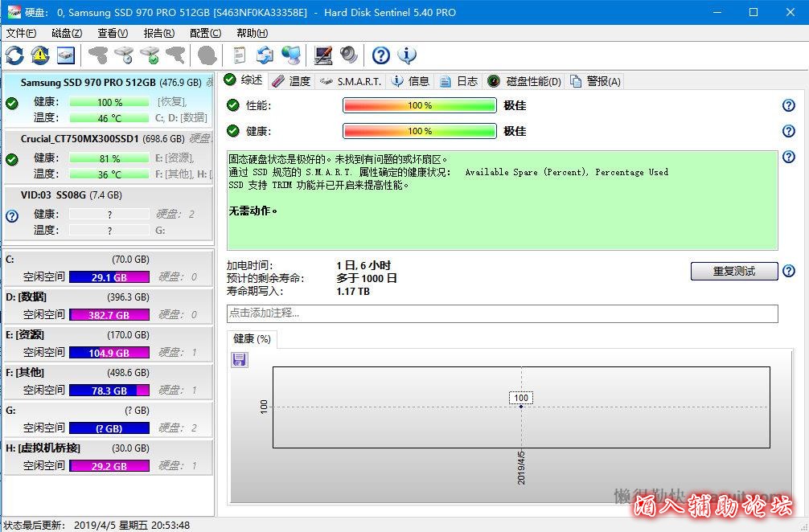Save the health graph with the floppy icon
The width and height of the screenshot is (809, 532).
[240, 359]
